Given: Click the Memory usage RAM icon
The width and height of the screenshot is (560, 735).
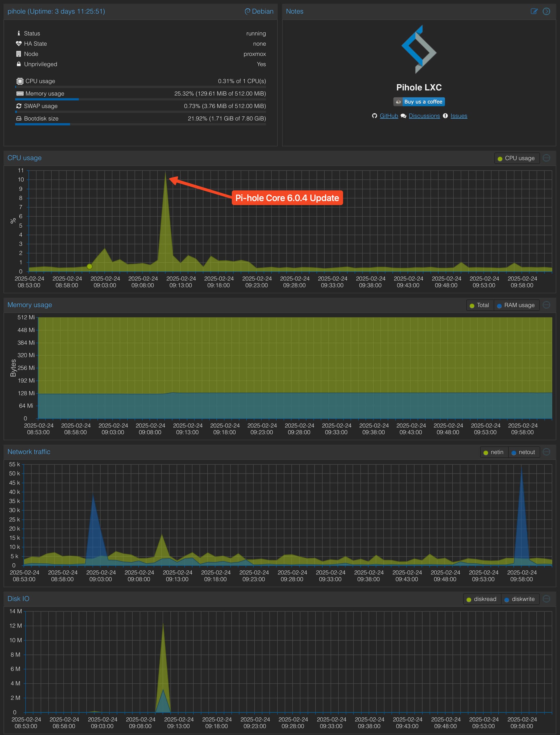Looking at the screenshot, I should pyautogui.click(x=20, y=93).
